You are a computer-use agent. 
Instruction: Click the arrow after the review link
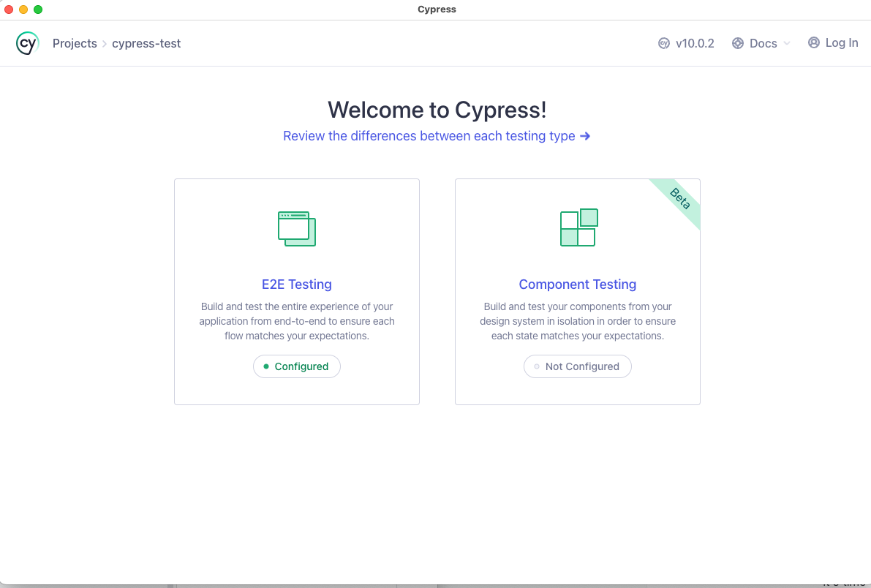[585, 136]
